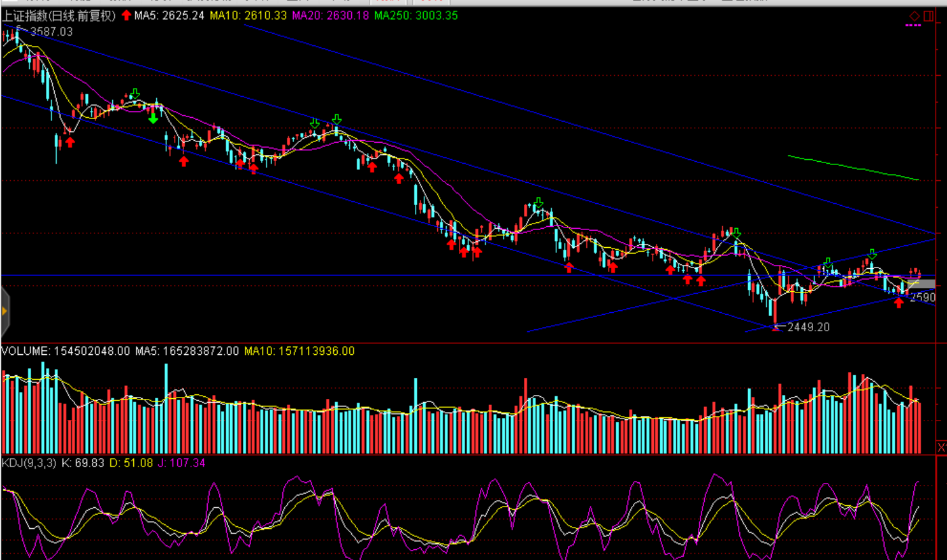
Task: Select the MA5 moving average label
Action: tap(169, 15)
